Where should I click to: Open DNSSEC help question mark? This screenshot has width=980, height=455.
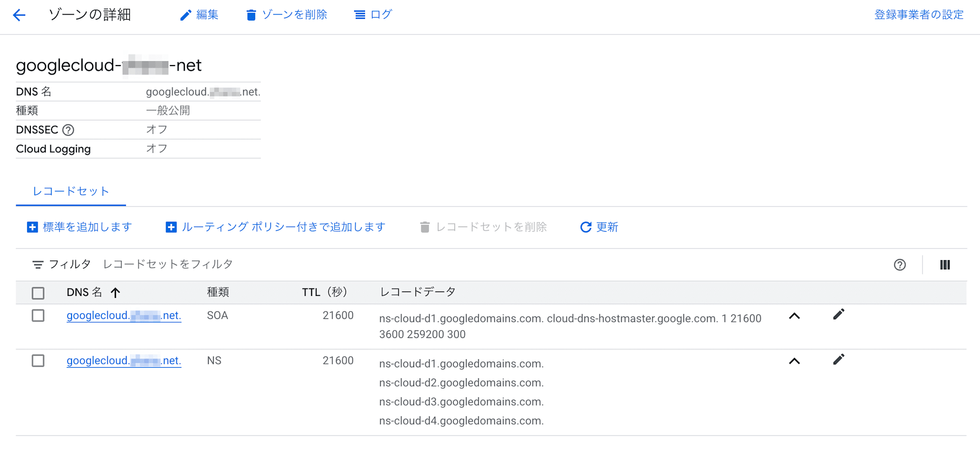click(69, 130)
